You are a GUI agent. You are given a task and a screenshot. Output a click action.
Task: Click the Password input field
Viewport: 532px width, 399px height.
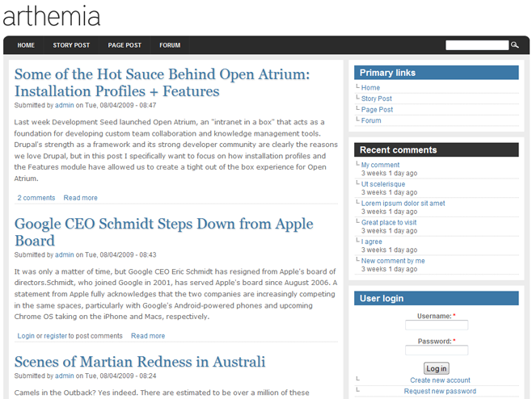(437, 351)
